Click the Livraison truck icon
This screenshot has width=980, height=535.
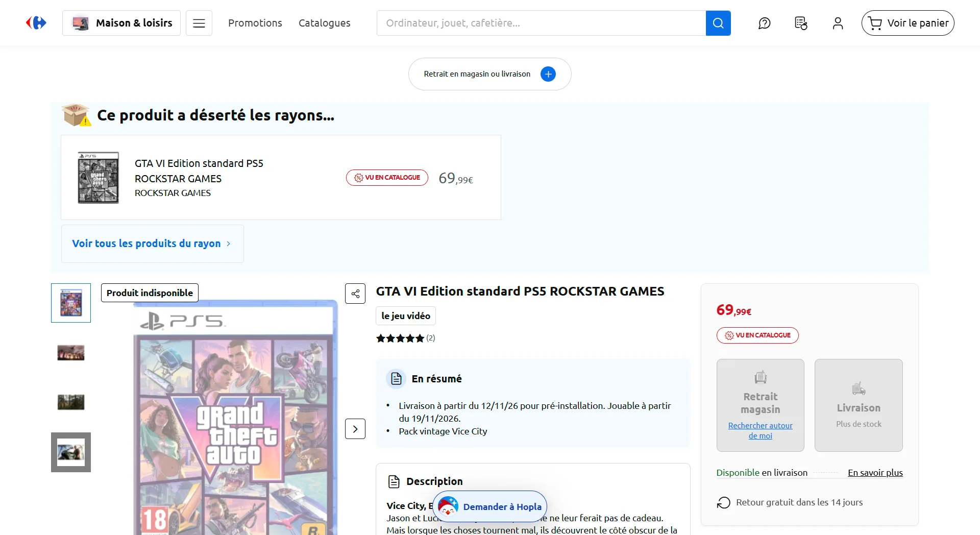click(859, 388)
